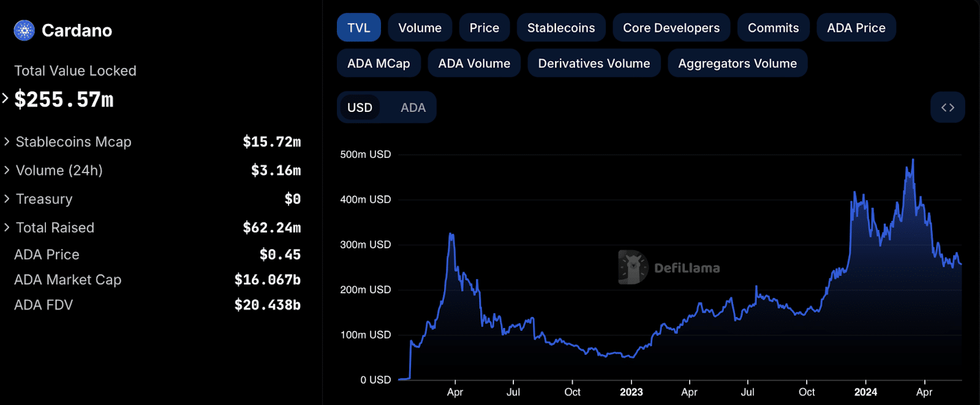Click the $0.45 ADA price value

click(280, 255)
